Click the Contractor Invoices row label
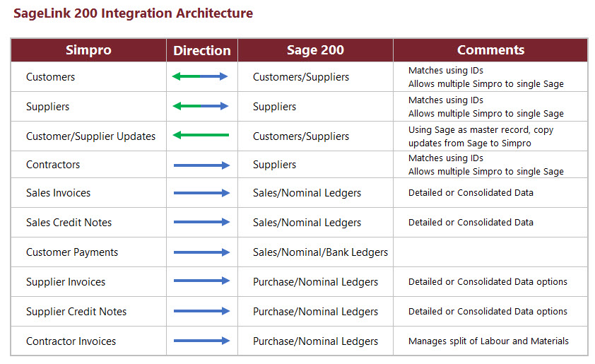Image resolution: width=595 pixels, height=364 pixels. click(71, 341)
